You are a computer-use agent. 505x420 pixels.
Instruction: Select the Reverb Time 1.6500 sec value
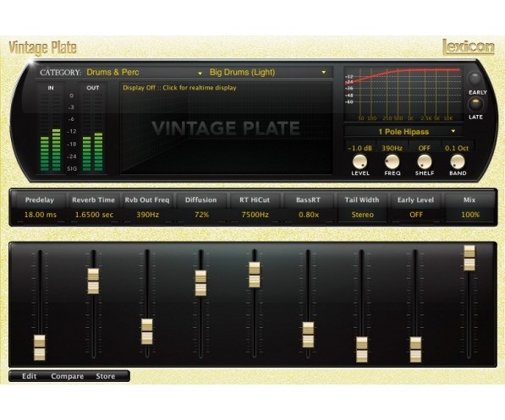point(94,215)
